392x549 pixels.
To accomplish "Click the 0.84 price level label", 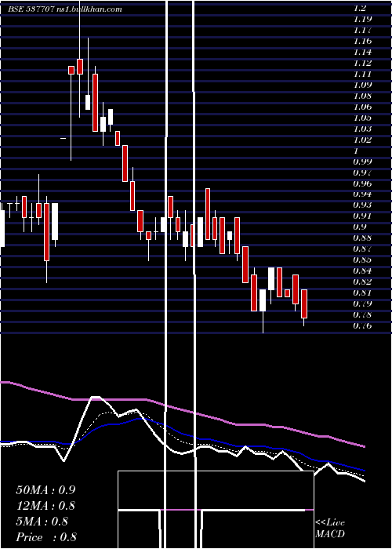I will [362, 271].
